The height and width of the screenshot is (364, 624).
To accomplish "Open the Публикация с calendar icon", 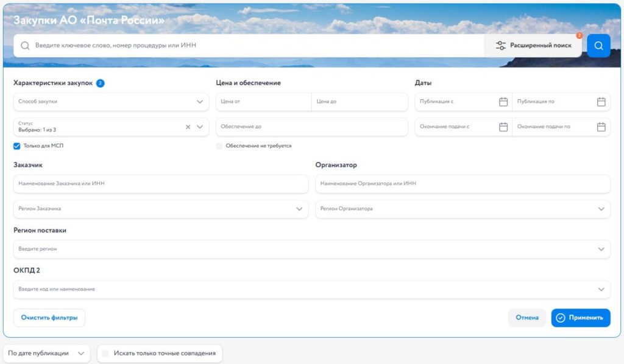I will click(x=503, y=102).
